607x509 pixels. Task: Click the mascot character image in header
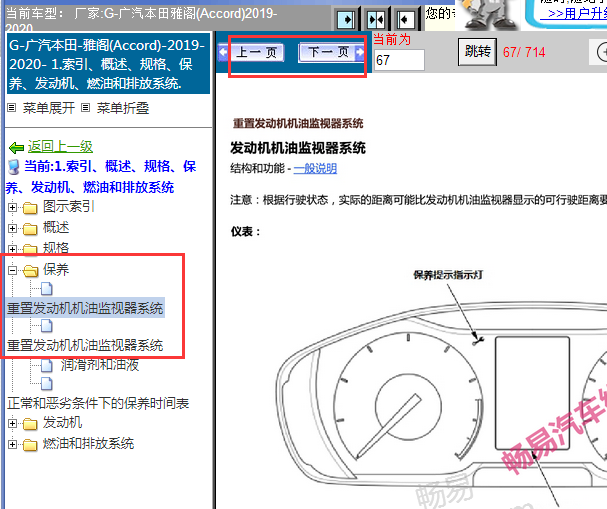489,15
